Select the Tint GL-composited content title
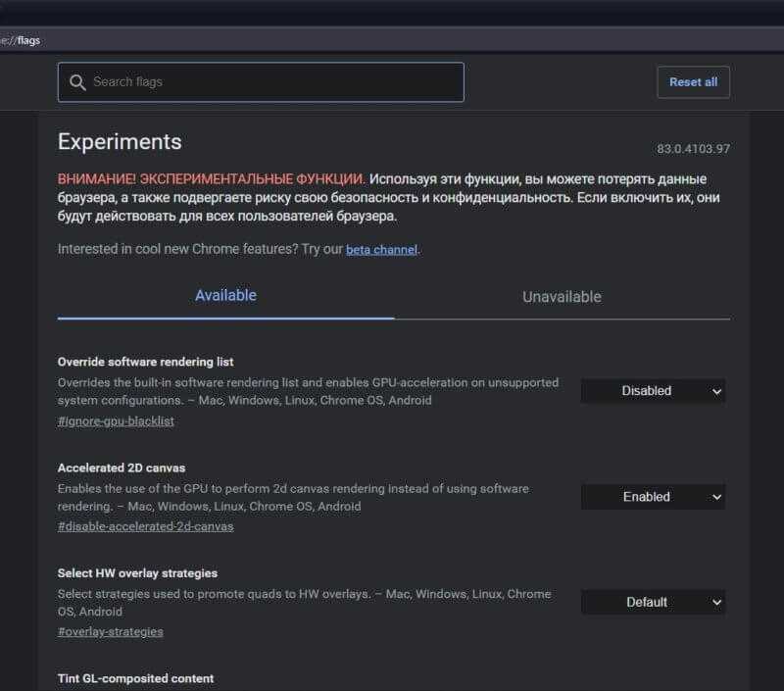784x691 pixels. 135,678
